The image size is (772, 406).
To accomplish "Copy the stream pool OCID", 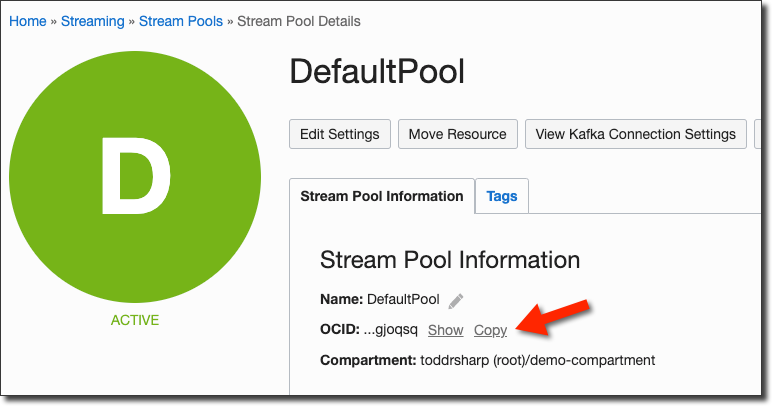I will click(x=490, y=330).
